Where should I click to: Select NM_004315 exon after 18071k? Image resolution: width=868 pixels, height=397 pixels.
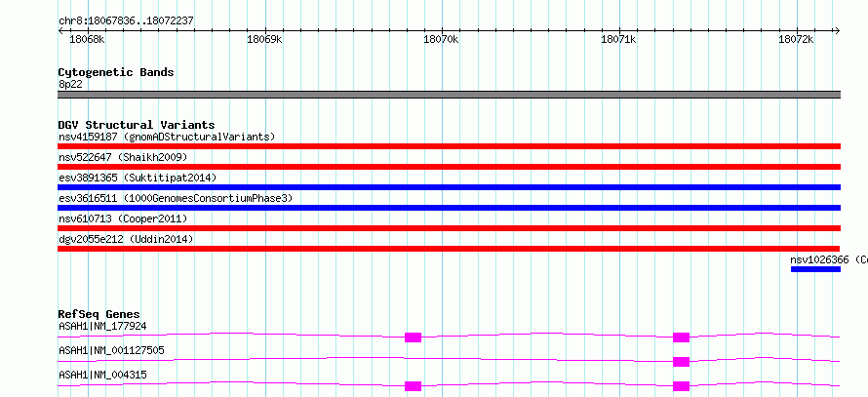pyautogui.click(x=681, y=386)
